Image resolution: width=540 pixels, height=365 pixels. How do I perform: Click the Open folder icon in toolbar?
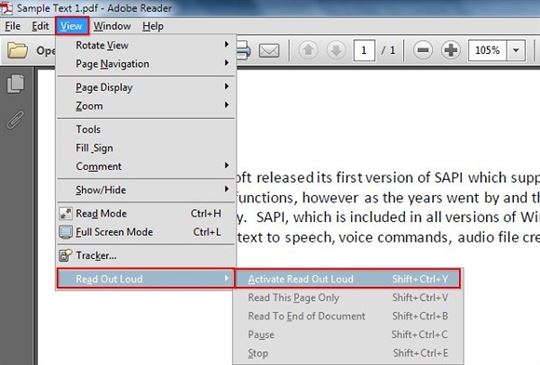[x=17, y=51]
